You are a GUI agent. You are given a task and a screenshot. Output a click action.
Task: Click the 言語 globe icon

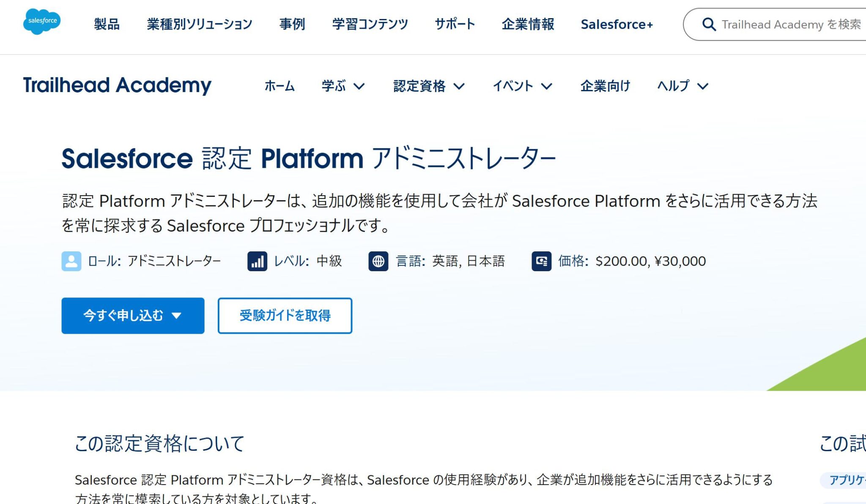point(378,261)
